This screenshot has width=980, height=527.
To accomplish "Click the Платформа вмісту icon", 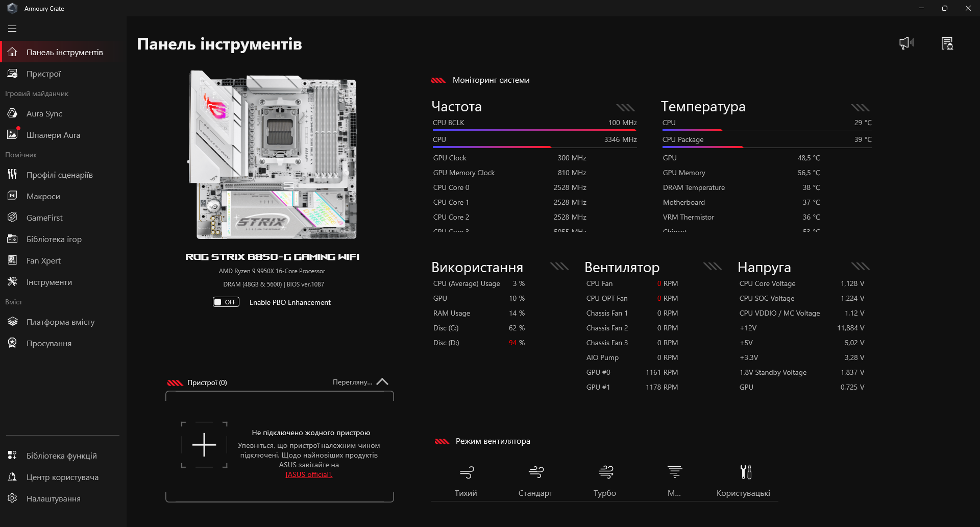I will [x=13, y=322].
